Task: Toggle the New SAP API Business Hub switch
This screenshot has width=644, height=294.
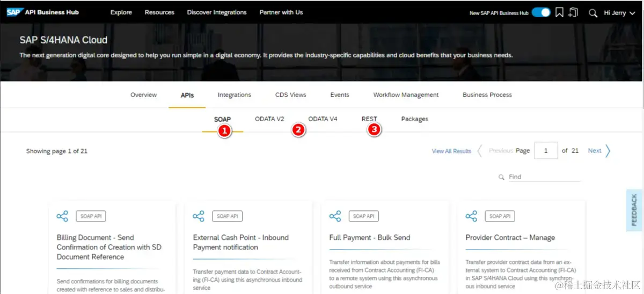Action: point(541,12)
